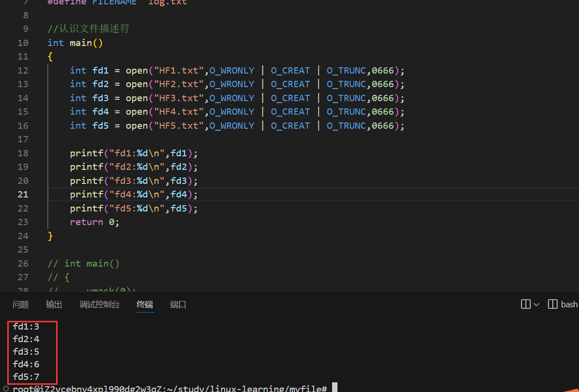Open the 端口 panel tab

(178, 304)
